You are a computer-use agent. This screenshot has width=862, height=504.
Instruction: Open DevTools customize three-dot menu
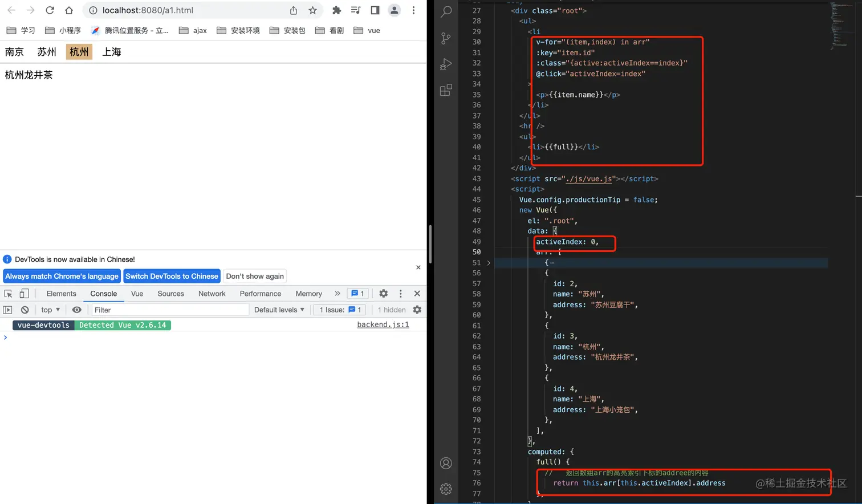pyautogui.click(x=400, y=294)
